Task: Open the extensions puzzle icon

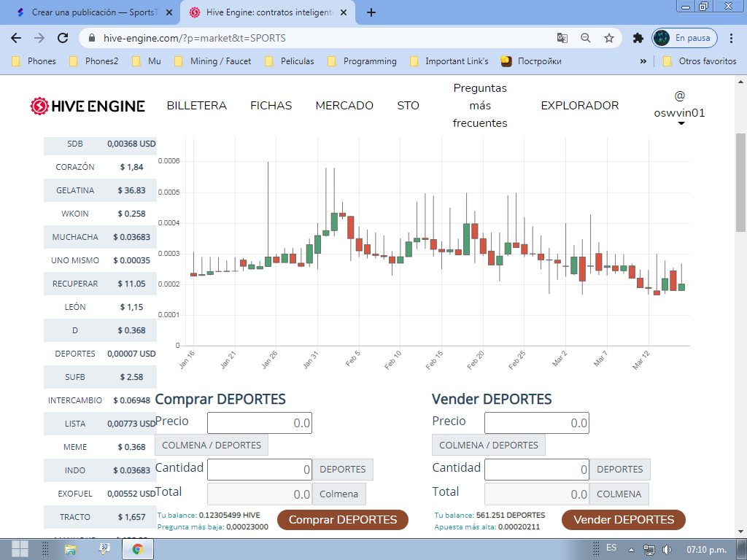Action: 638,38
